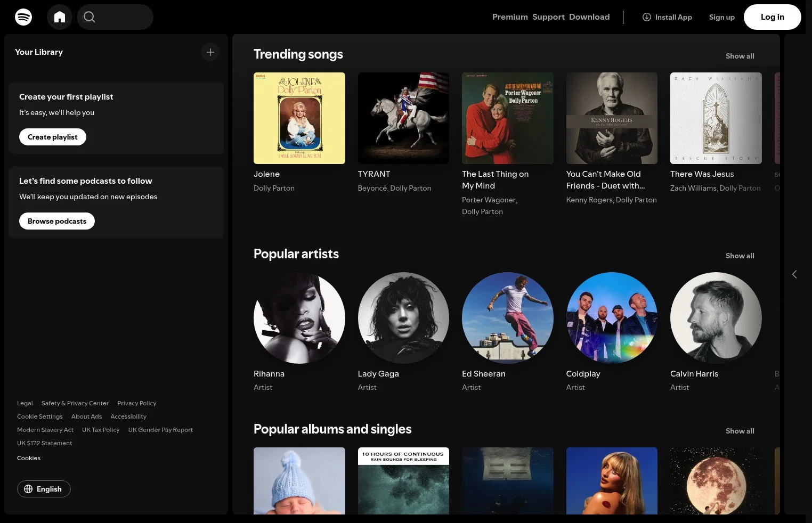Open UK Tax Policy link
812x523 pixels.
[x=101, y=430]
